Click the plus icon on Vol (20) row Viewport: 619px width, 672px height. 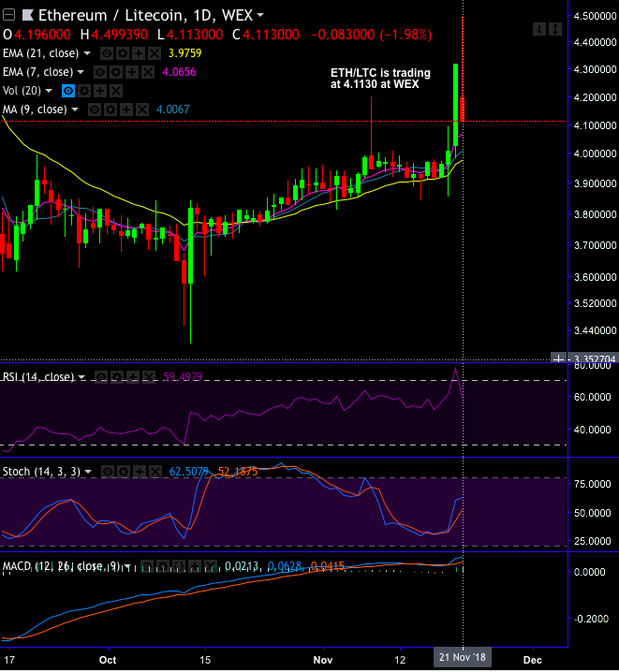(x=100, y=91)
